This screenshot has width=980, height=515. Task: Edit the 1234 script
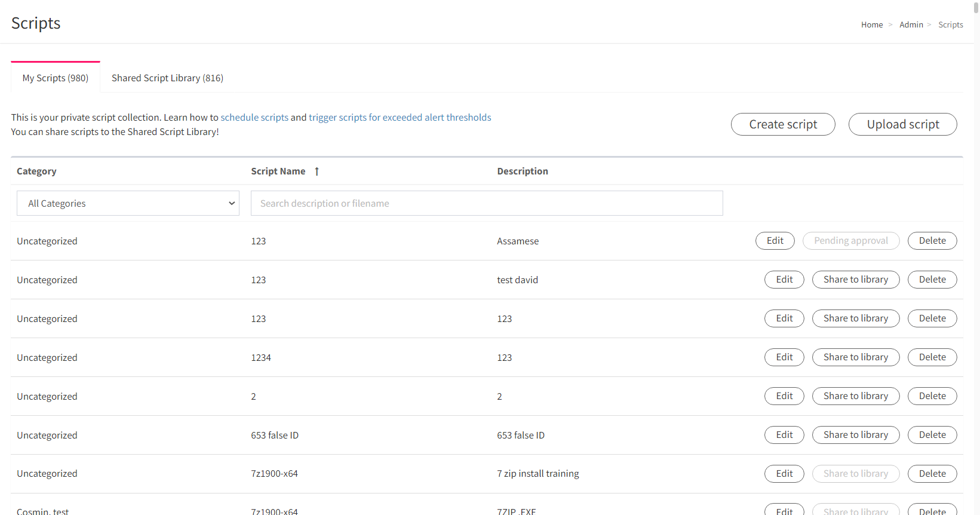click(x=784, y=357)
